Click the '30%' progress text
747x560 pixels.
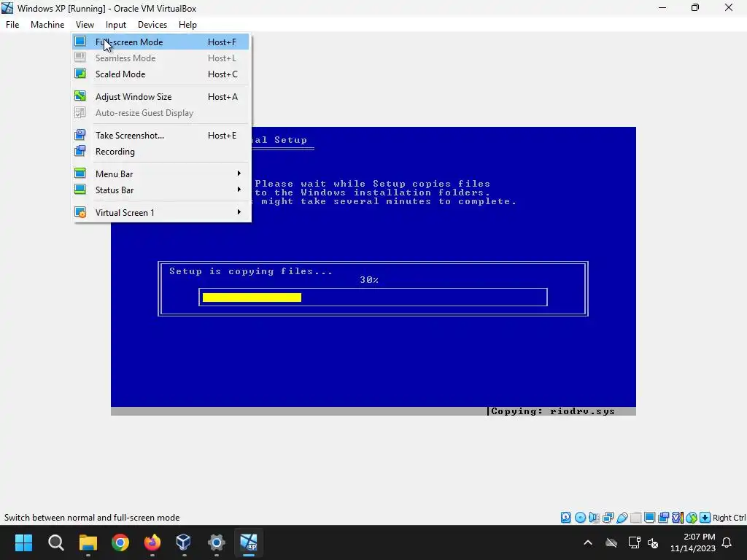click(369, 280)
